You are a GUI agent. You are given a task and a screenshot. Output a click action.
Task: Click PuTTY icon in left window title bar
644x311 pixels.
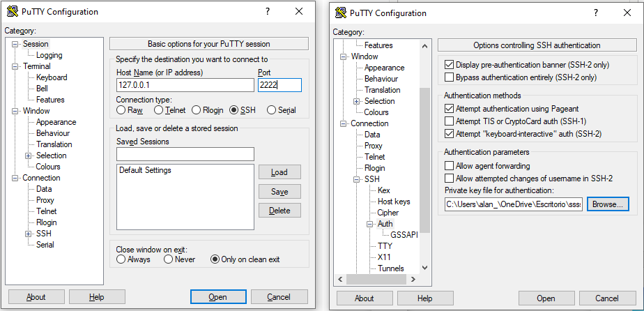coord(13,11)
